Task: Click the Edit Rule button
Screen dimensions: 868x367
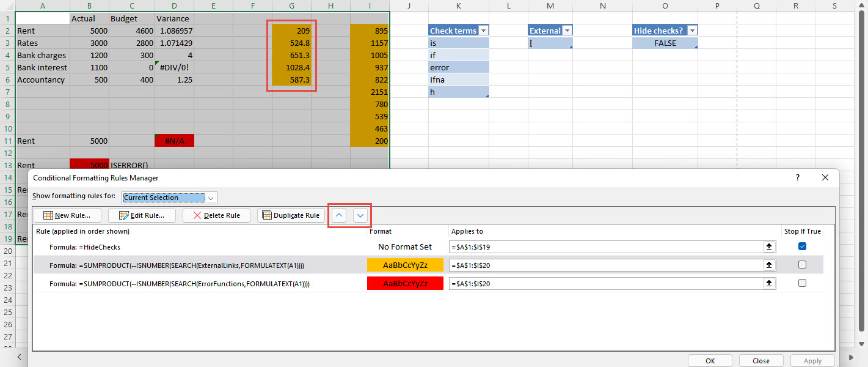Action: point(142,215)
